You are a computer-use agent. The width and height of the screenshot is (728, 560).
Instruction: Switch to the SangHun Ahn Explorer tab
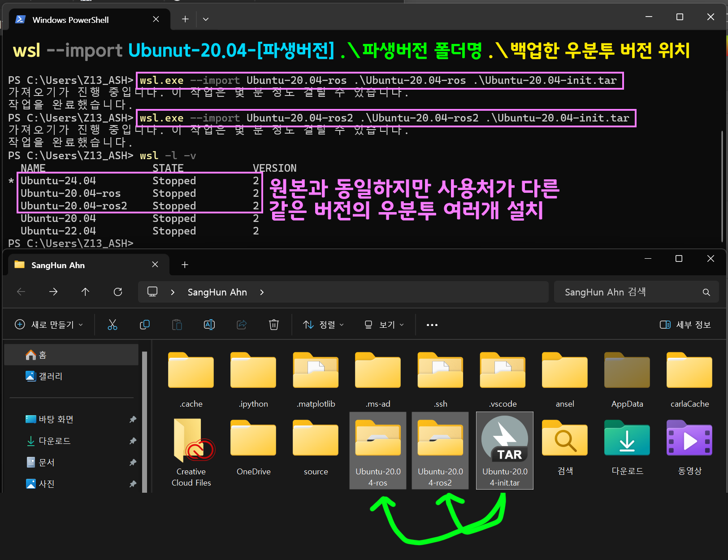click(x=89, y=265)
